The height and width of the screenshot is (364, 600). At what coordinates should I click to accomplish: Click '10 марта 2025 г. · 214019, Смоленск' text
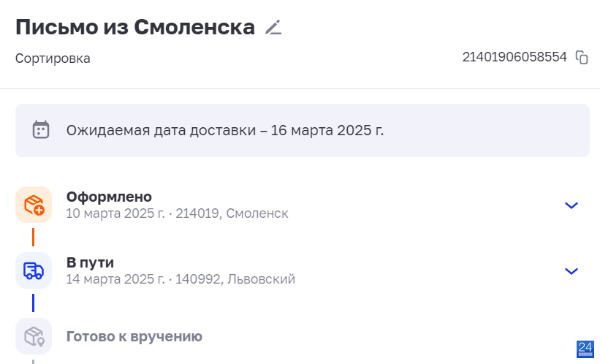(177, 213)
